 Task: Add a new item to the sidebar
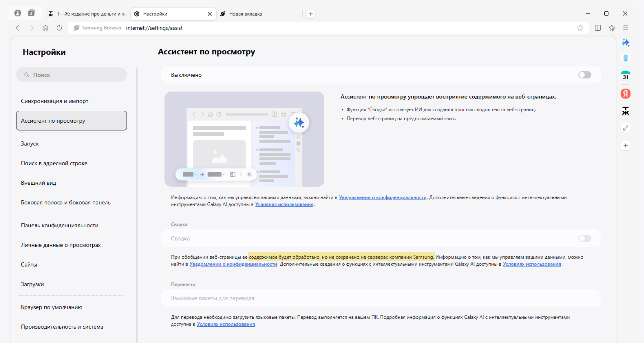[x=626, y=146]
